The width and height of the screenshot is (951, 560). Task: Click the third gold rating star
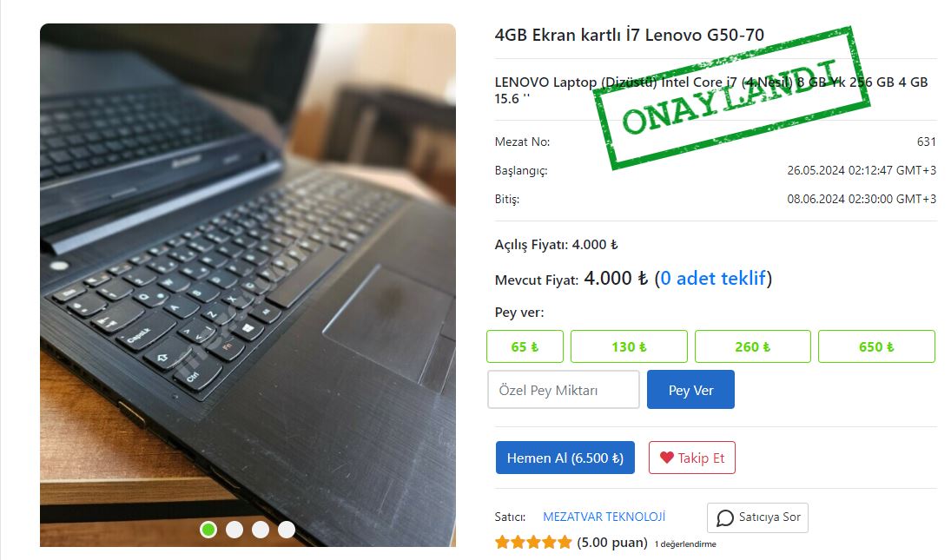point(534,542)
